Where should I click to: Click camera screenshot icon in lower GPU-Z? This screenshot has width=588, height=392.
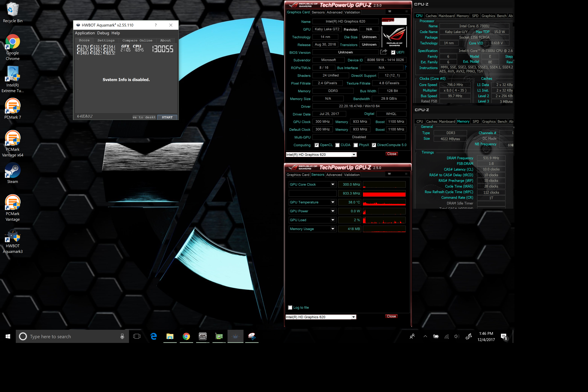pos(389,174)
